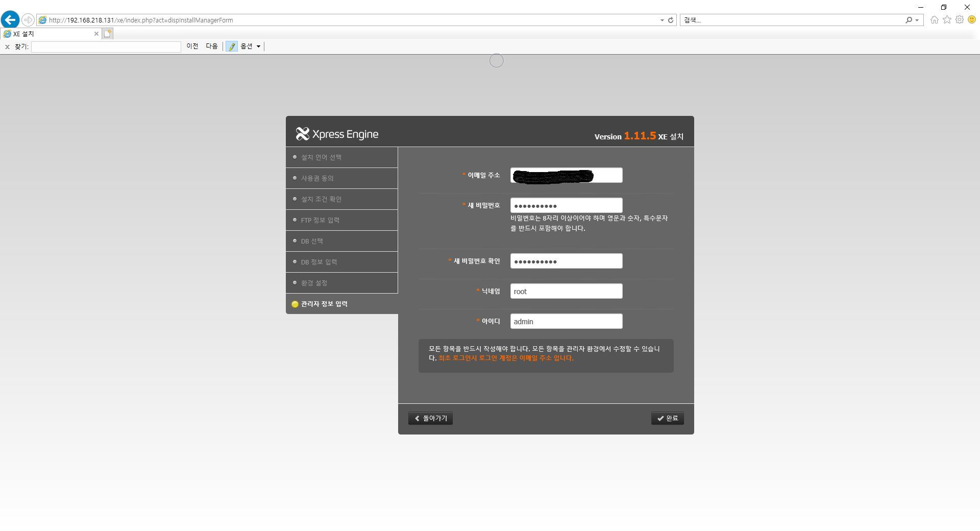980x531 pixels.
Task: Select the 설치 조건 확인 step
Action: pos(341,199)
